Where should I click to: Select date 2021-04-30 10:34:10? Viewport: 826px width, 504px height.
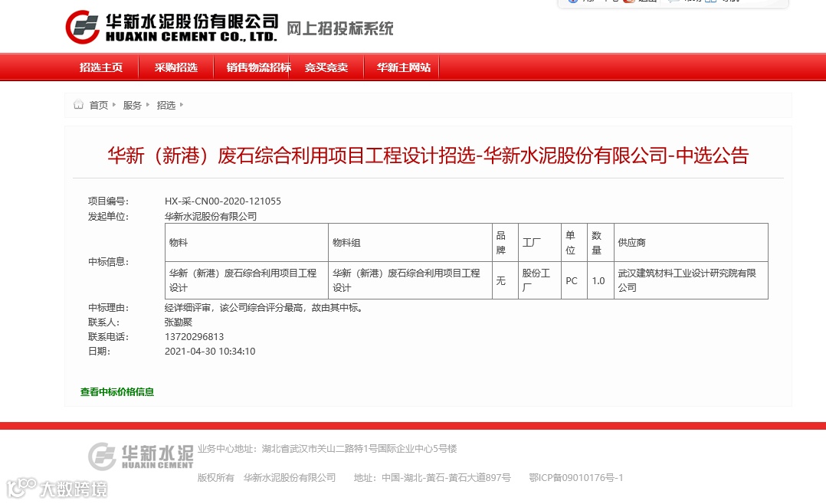[210, 352]
